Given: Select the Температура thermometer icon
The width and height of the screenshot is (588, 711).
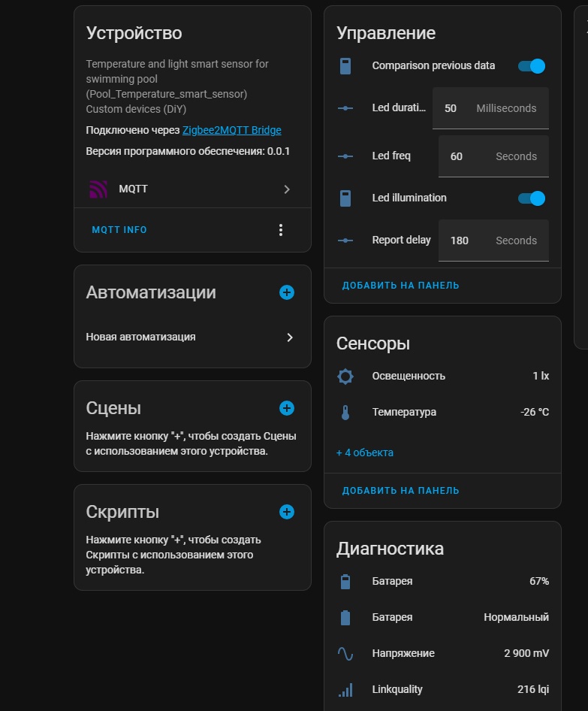Looking at the screenshot, I should (x=345, y=412).
